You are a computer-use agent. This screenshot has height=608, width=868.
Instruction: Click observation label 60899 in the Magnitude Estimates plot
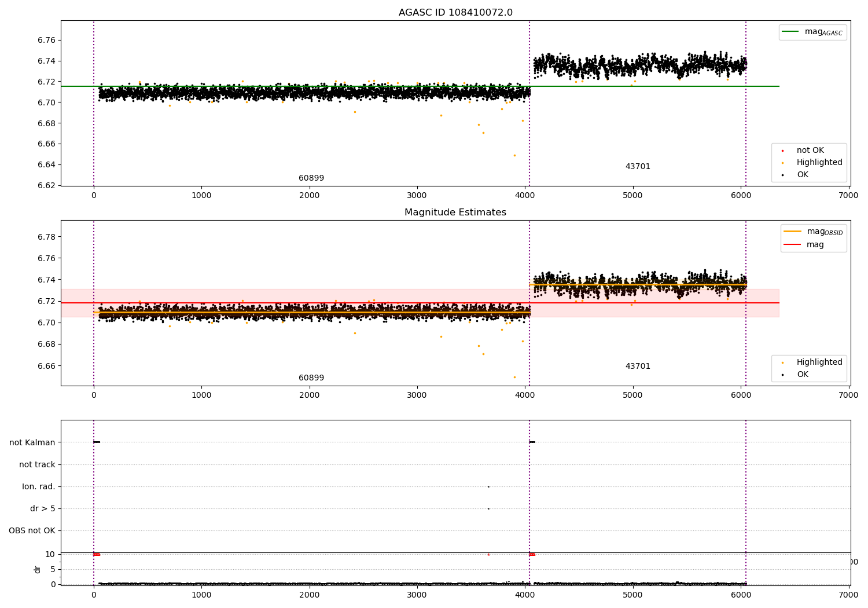tap(311, 378)
